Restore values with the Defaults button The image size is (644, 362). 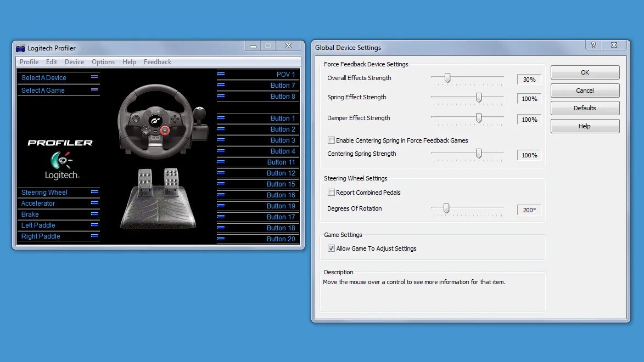pos(585,109)
